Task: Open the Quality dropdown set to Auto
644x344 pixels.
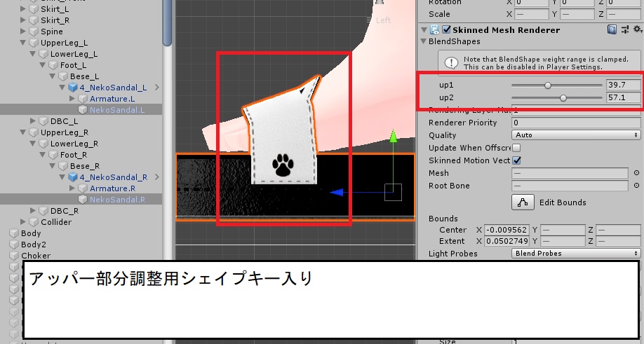Action: 576,135
